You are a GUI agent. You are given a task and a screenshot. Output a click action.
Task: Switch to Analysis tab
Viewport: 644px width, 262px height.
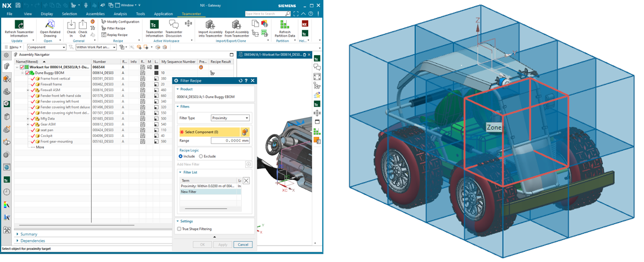click(x=121, y=14)
